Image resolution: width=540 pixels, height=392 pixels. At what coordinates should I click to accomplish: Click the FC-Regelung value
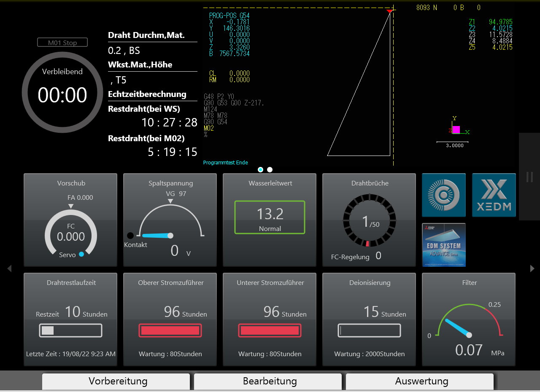(378, 256)
